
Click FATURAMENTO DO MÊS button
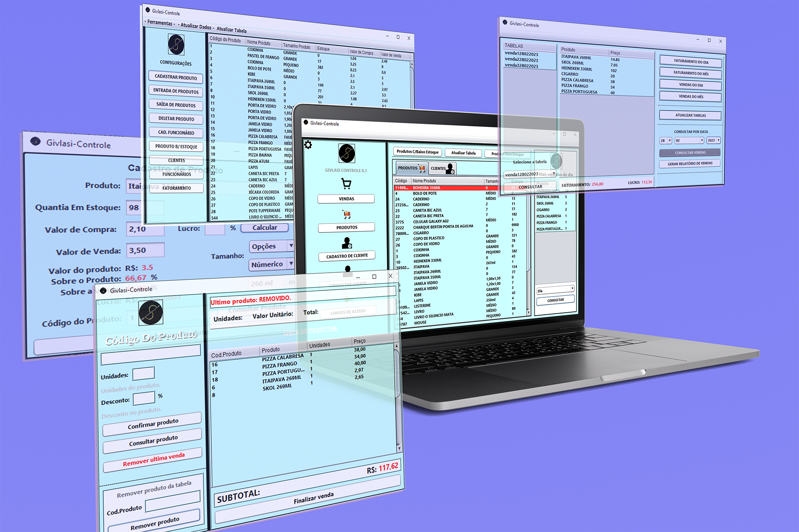pyautogui.click(x=691, y=73)
